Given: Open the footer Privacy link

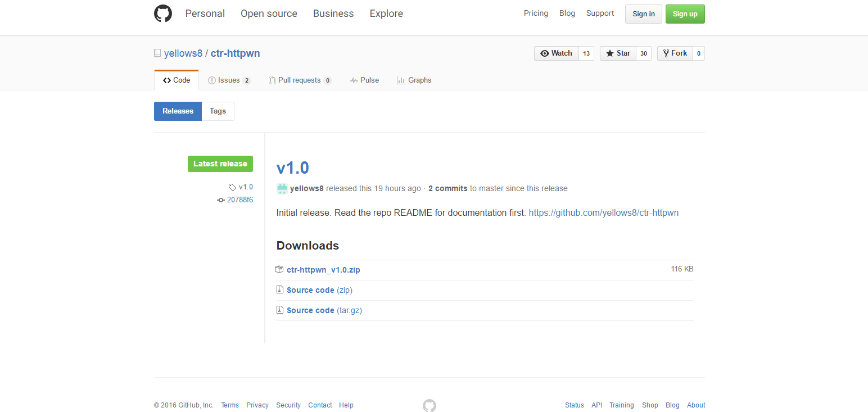Looking at the screenshot, I should click(257, 405).
